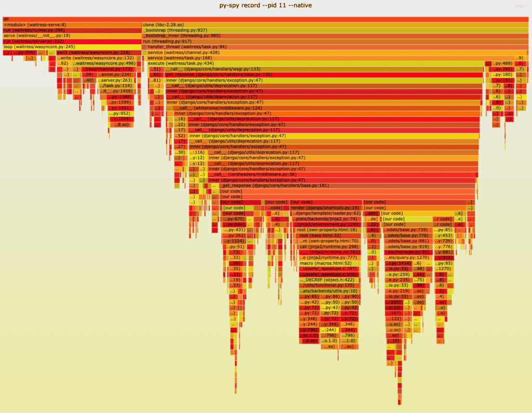Open the ...py:670) frame
The image size is (532, 413).
coord(234,219)
